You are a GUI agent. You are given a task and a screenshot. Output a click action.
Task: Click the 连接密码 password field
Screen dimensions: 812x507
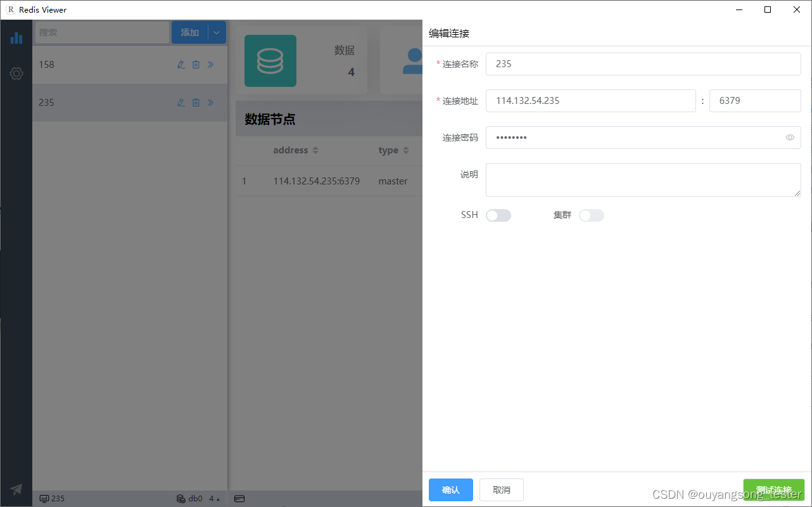[x=644, y=138]
